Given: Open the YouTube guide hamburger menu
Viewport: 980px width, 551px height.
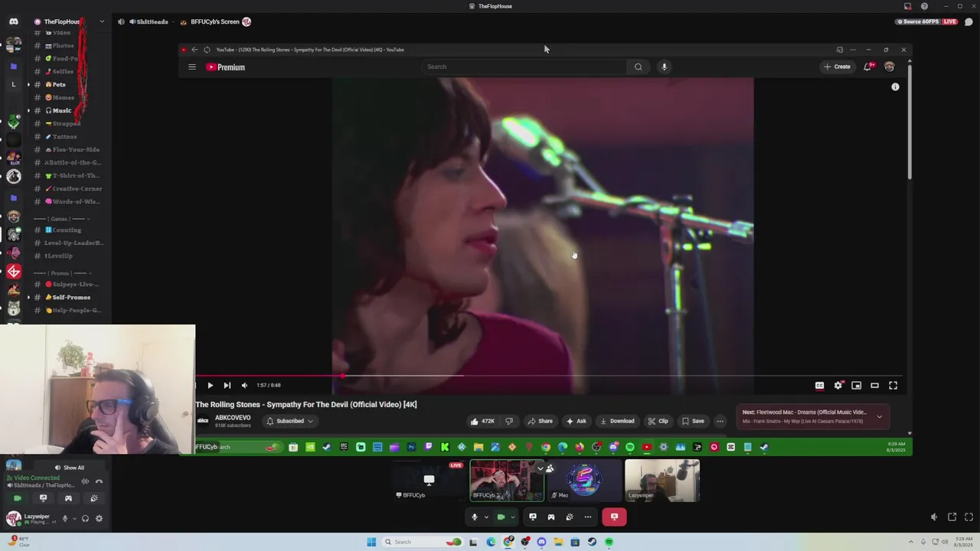Looking at the screenshot, I should point(192,67).
